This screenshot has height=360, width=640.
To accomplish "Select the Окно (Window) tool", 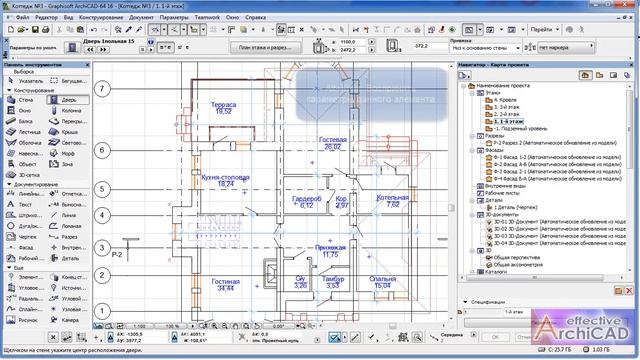I will point(20,111).
